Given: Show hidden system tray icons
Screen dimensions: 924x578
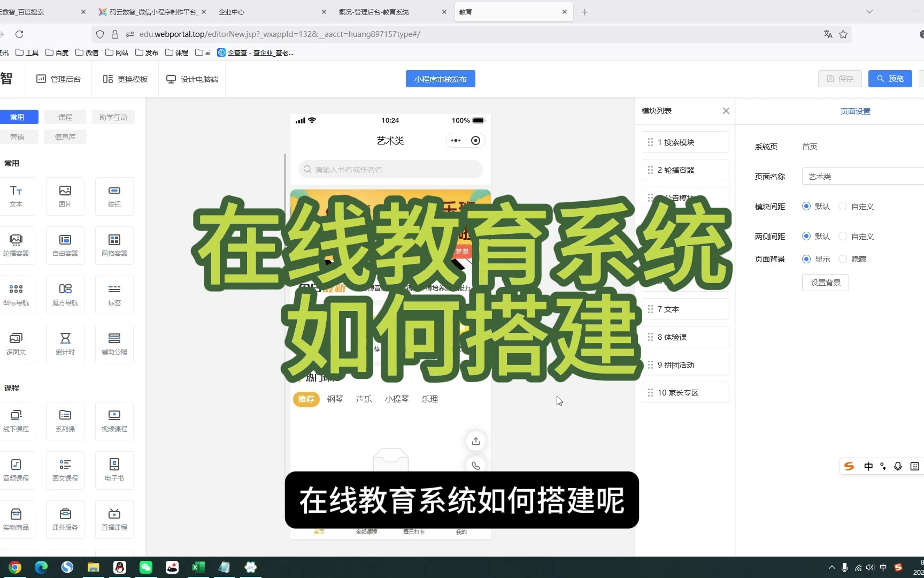Looking at the screenshot, I should pyautogui.click(x=831, y=567).
